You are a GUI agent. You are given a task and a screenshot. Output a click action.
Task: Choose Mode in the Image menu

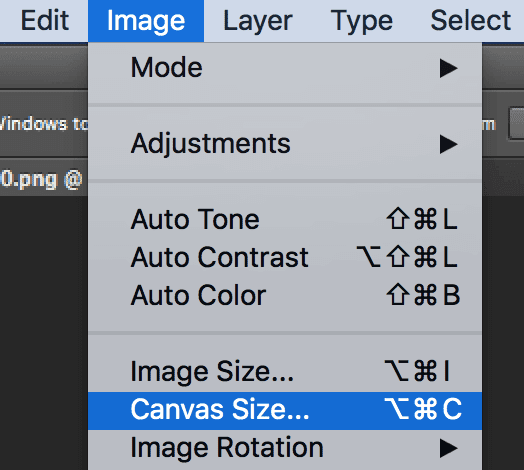click(285, 68)
